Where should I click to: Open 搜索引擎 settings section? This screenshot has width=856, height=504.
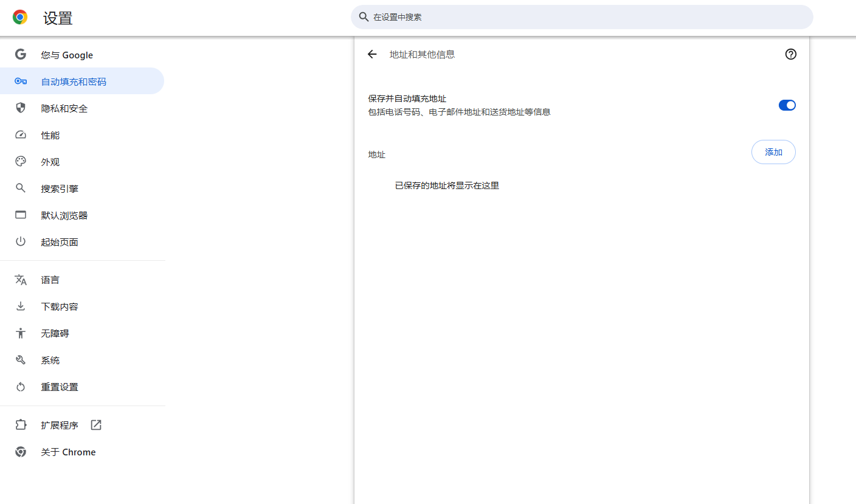point(82,188)
